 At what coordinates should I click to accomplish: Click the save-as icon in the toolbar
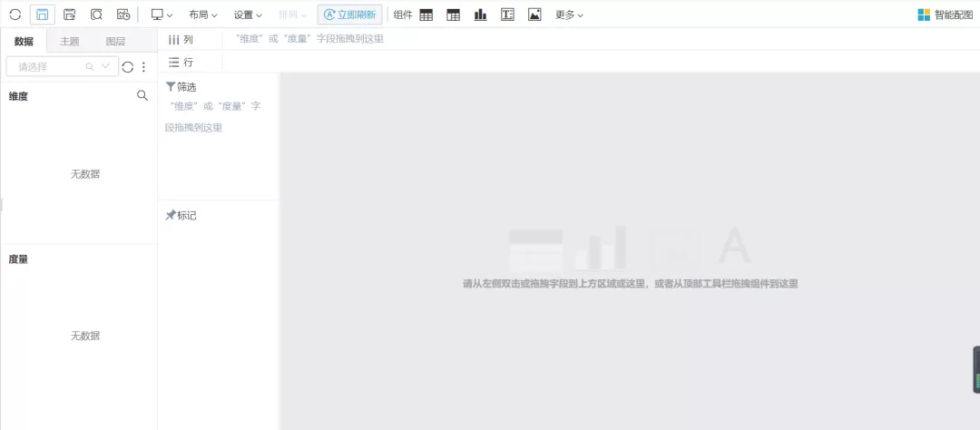tap(69, 15)
